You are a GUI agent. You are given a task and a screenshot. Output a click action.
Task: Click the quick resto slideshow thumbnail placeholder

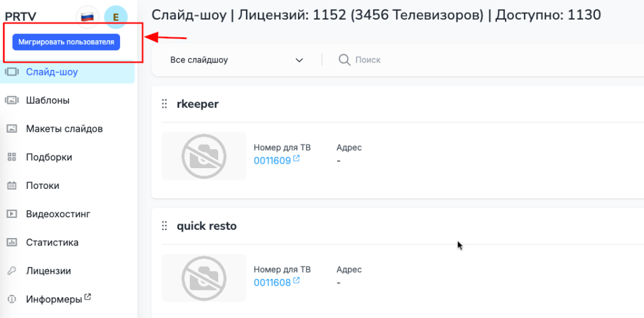(x=204, y=278)
